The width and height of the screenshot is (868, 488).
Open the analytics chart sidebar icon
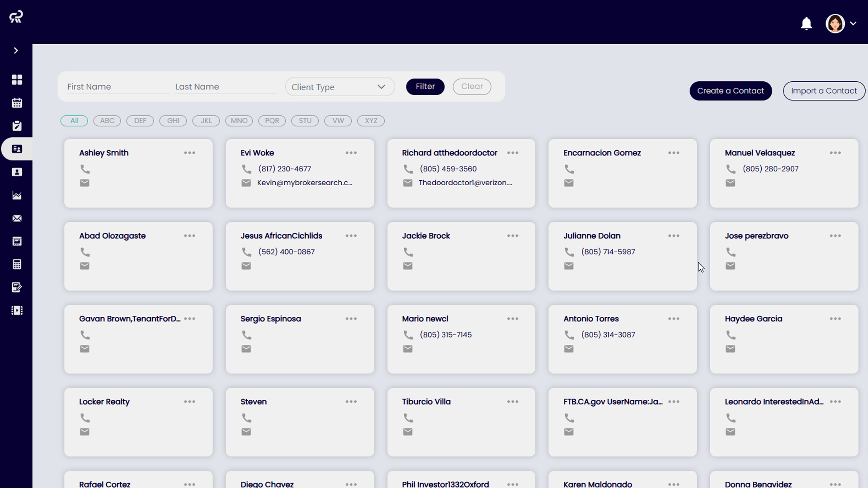17,195
